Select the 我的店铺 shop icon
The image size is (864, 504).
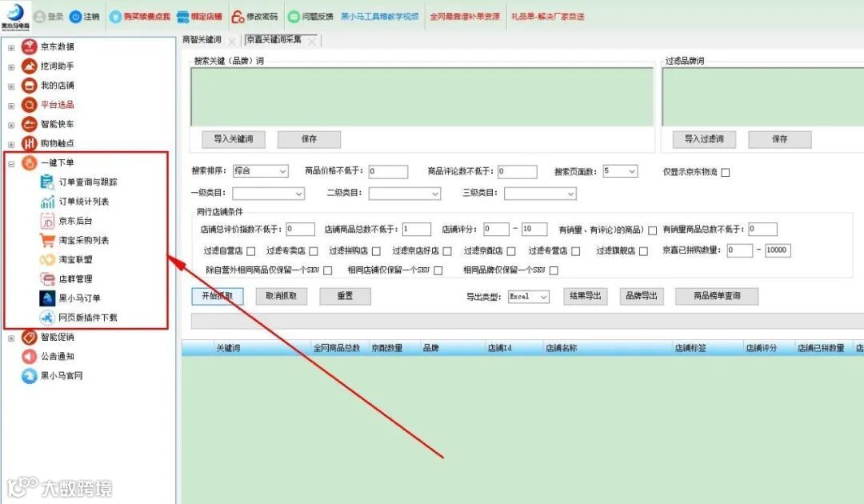pos(30,86)
